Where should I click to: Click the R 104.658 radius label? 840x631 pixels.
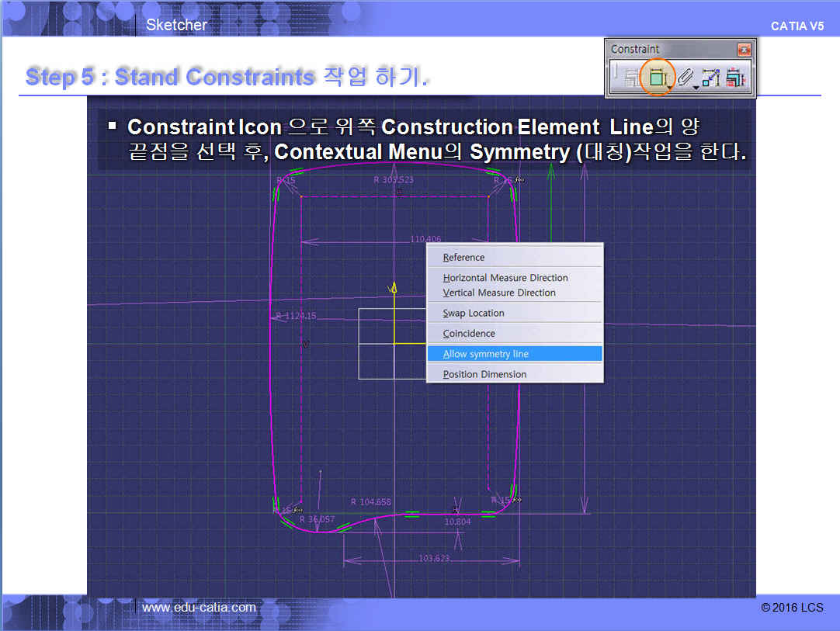point(371,502)
